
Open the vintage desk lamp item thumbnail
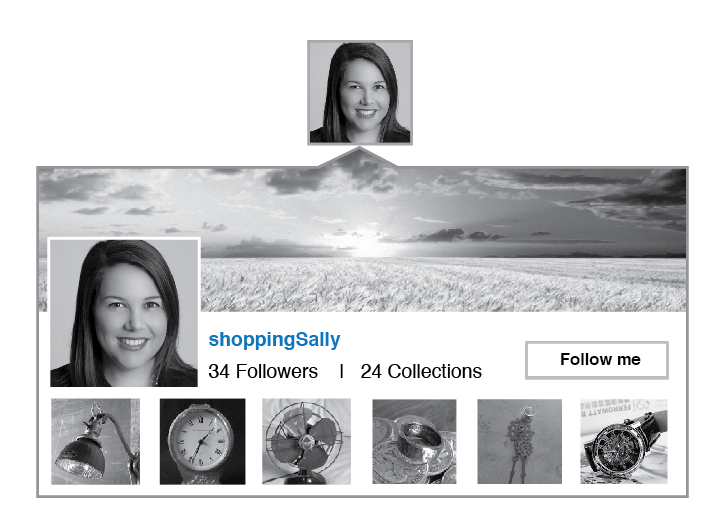tap(96, 441)
